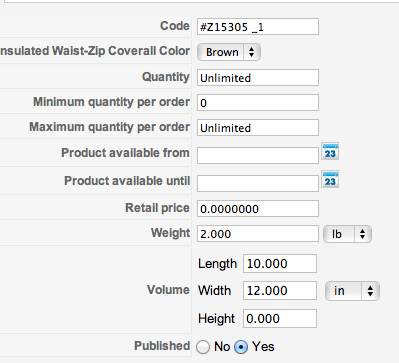Viewport: 399px width, 363px height.
Task: Click the Maximum quantity per order field
Action: point(258,128)
